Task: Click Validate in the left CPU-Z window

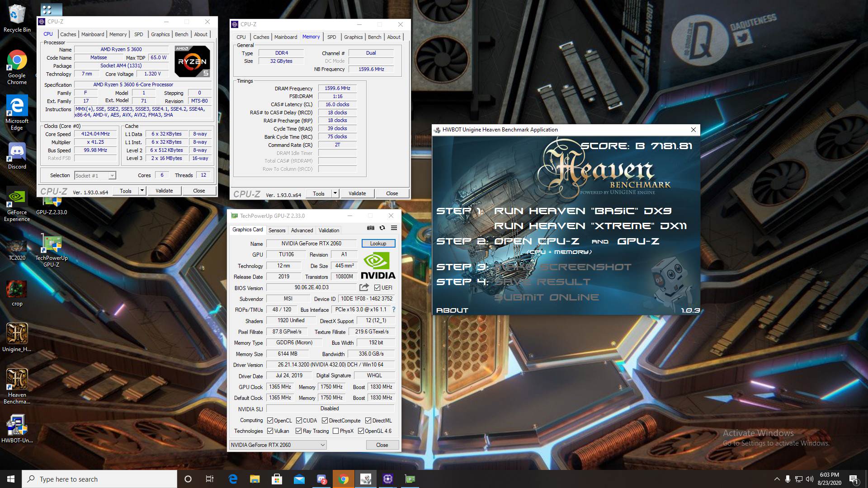Action: pyautogui.click(x=164, y=191)
